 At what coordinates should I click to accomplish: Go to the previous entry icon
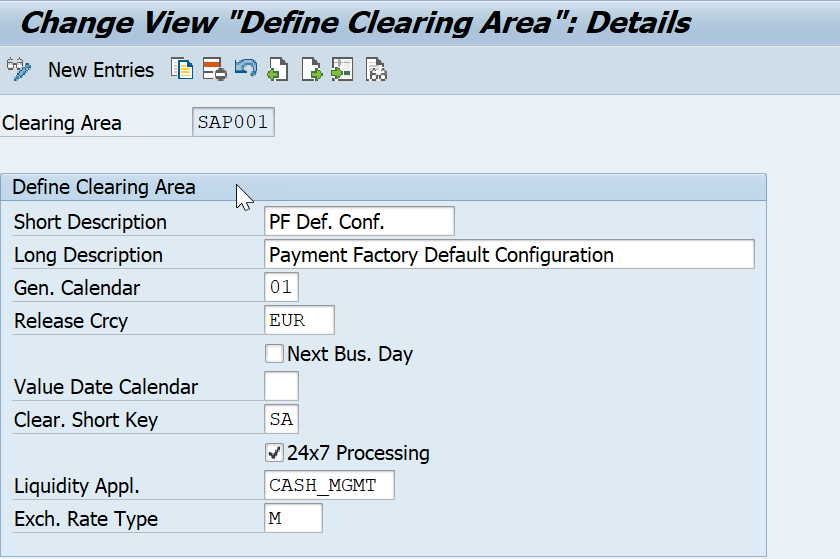coord(278,70)
